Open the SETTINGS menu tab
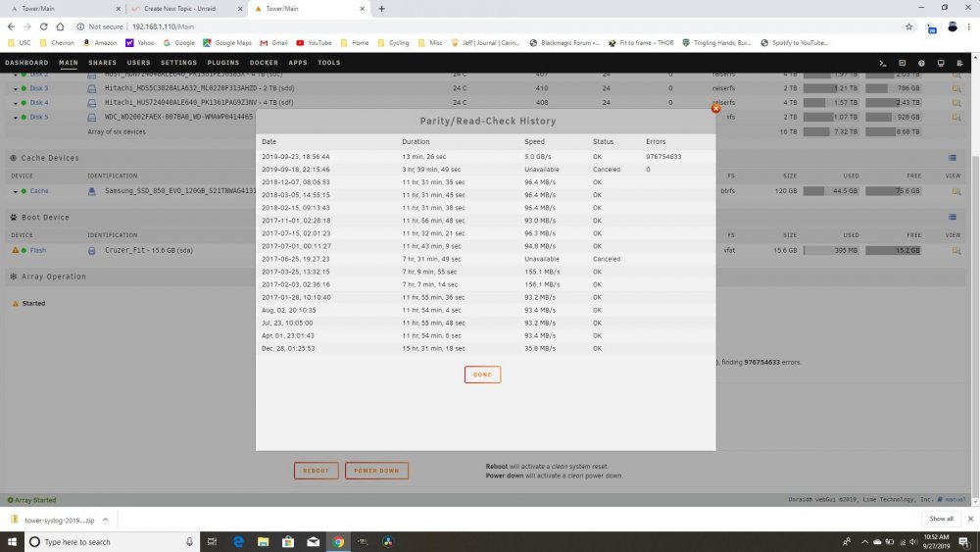This screenshot has height=552, width=980. click(178, 63)
